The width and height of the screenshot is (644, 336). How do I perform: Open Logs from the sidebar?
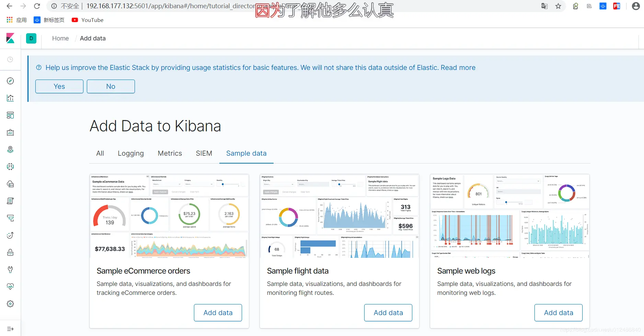tap(10, 201)
